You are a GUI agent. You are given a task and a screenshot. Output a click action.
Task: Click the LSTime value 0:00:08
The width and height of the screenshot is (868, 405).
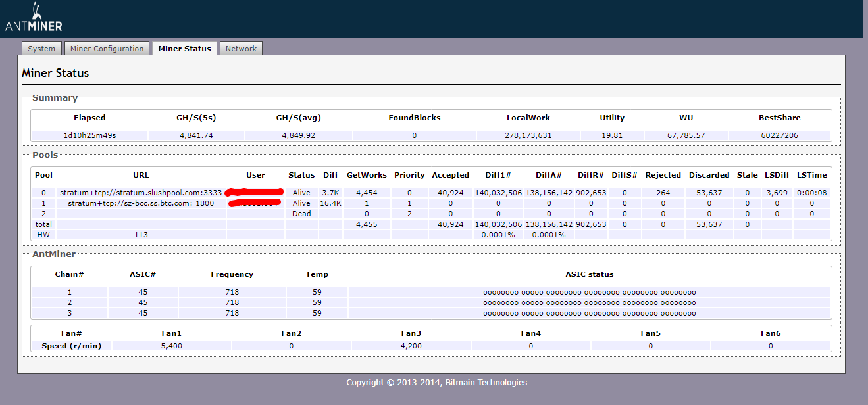[x=811, y=193]
